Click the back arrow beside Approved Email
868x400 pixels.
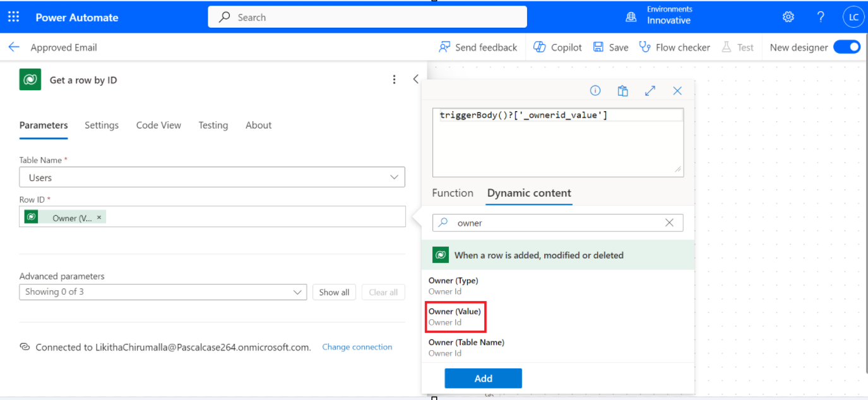click(14, 47)
